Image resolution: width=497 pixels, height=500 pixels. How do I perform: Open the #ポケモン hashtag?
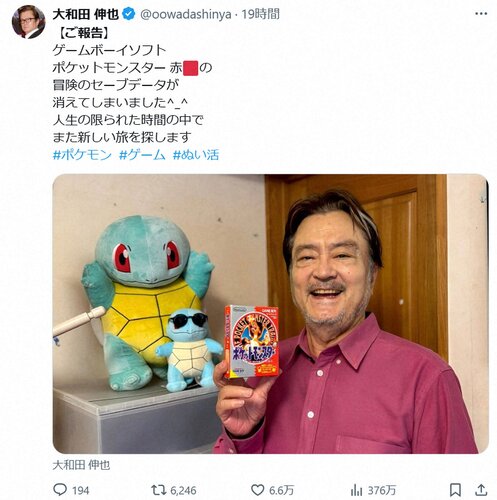coord(82,155)
